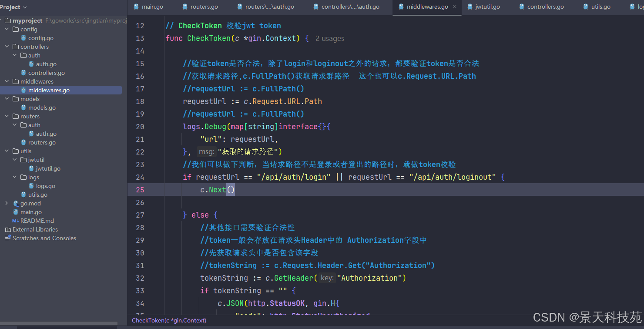This screenshot has height=329, width=644.
Task: Switch to the routers.go tab
Action: (x=200, y=7)
